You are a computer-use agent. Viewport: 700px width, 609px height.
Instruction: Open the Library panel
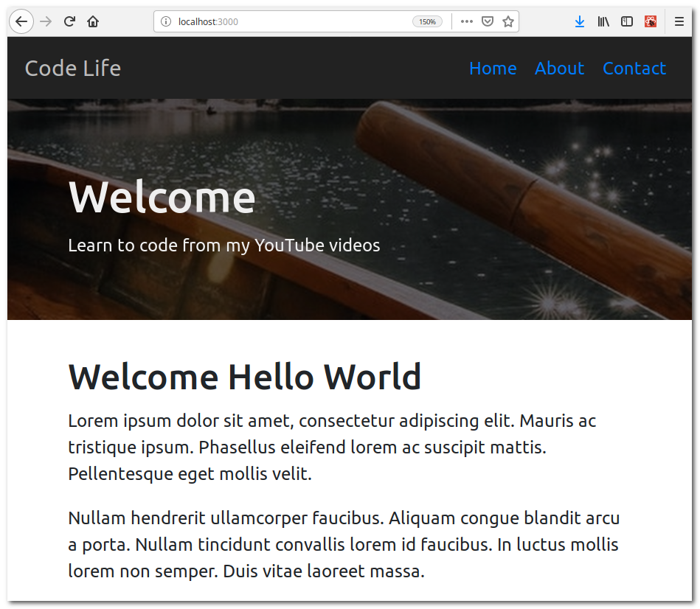click(603, 21)
